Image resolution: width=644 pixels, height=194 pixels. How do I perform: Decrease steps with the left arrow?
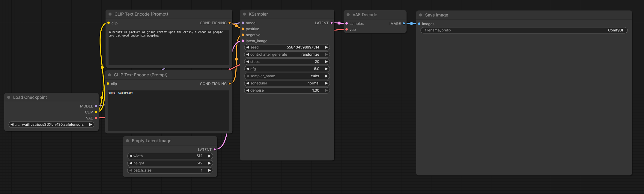tap(248, 62)
